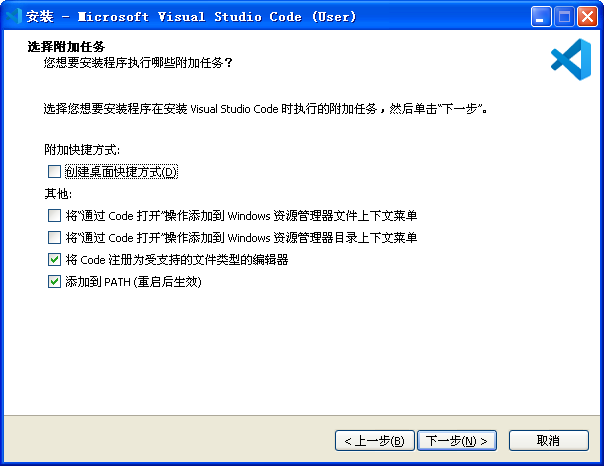604x466 pixels.
Task: Enable the 创建桌面快捷方式 checkbox
Action: point(54,172)
